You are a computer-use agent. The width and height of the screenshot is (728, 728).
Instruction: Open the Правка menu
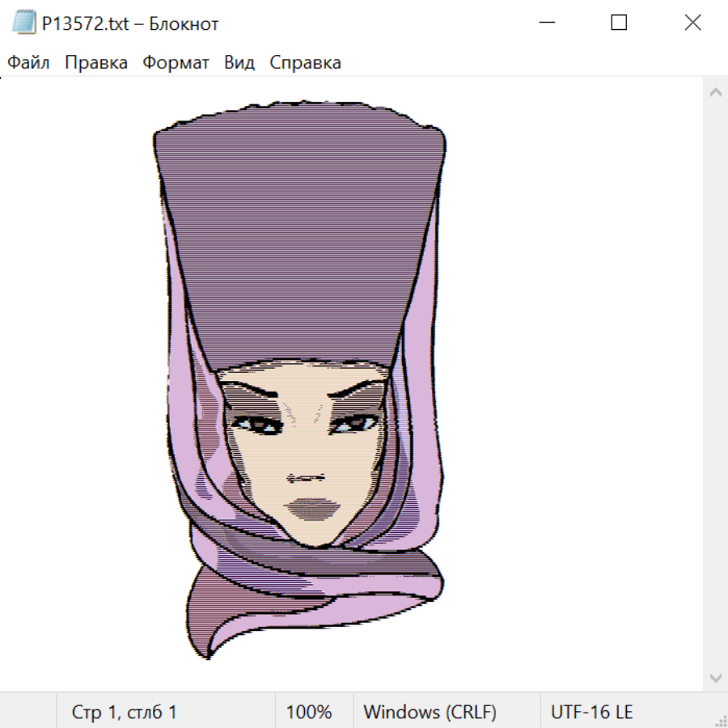tap(96, 63)
